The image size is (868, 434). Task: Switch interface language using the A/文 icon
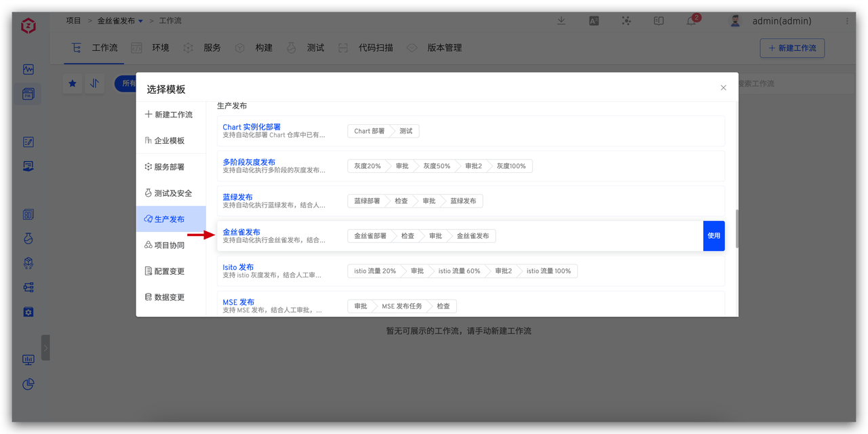click(593, 21)
